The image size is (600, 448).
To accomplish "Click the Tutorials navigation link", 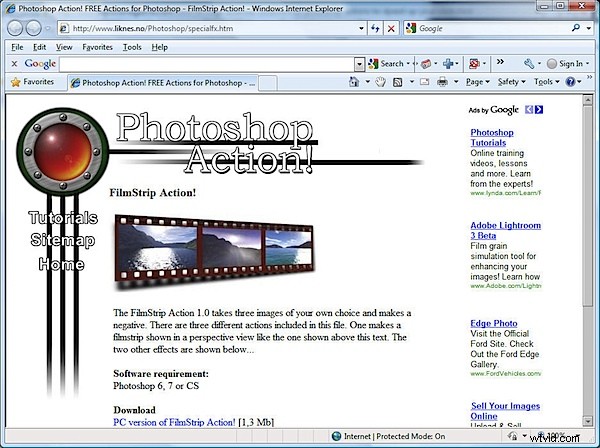I will tap(62, 217).
